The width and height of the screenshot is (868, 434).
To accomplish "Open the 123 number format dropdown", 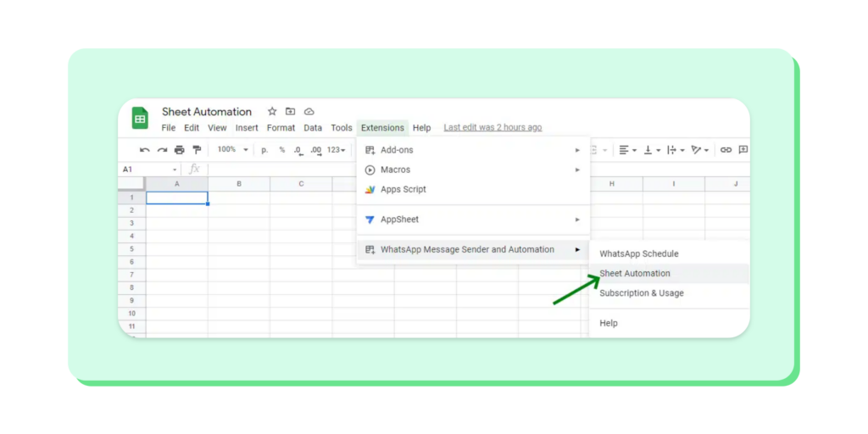I will pos(337,150).
